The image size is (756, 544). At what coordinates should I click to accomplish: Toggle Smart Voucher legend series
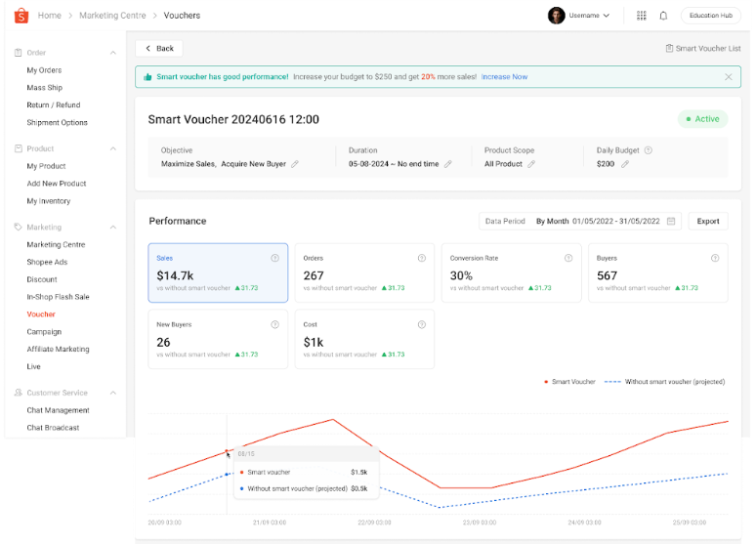[x=569, y=382]
